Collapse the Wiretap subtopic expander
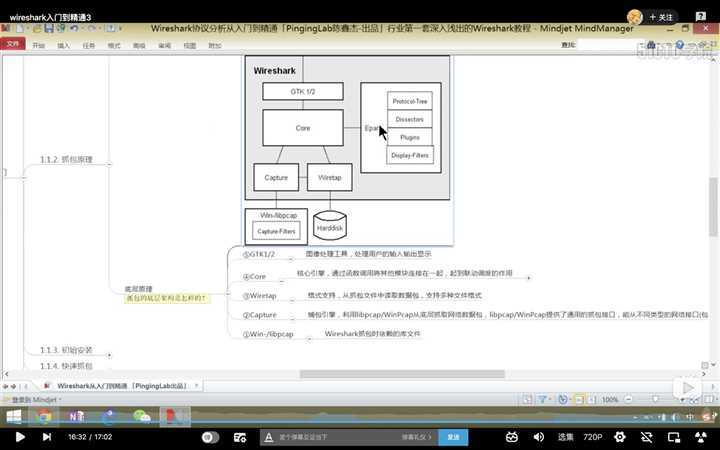The image size is (720, 450). click(292, 300)
